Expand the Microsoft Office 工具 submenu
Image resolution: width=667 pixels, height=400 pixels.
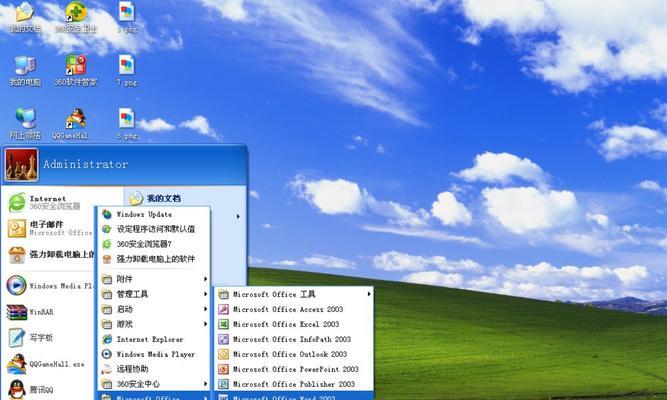tap(274, 294)
